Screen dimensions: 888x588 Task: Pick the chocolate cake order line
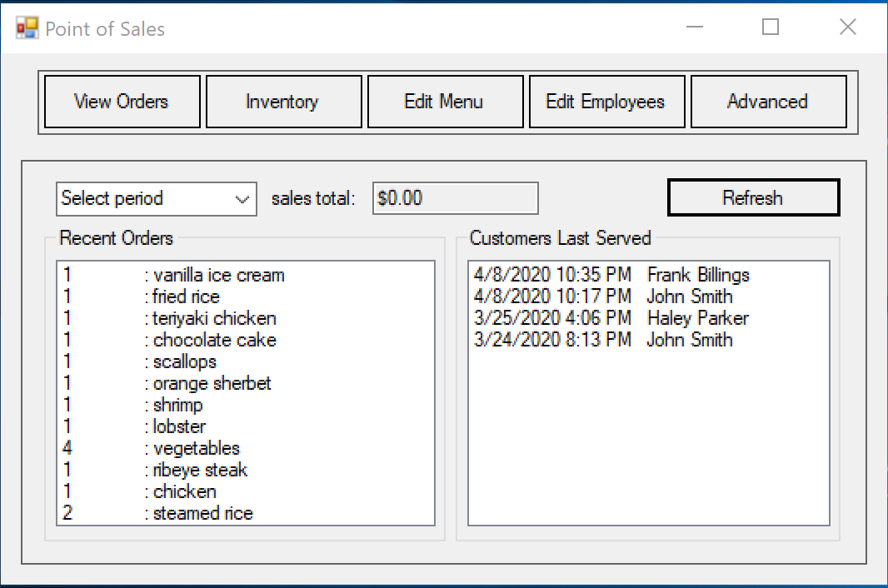click(x=214, y=340)
